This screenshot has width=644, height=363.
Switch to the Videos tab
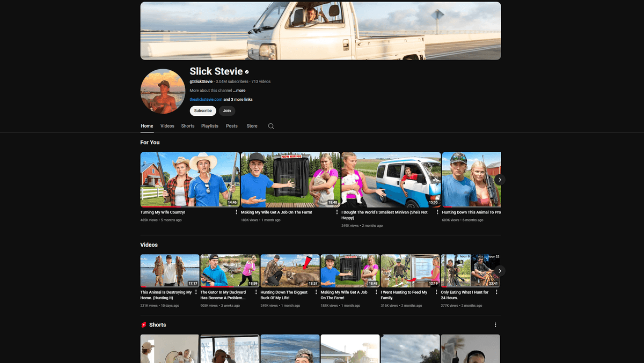click(x=167, y=126)
